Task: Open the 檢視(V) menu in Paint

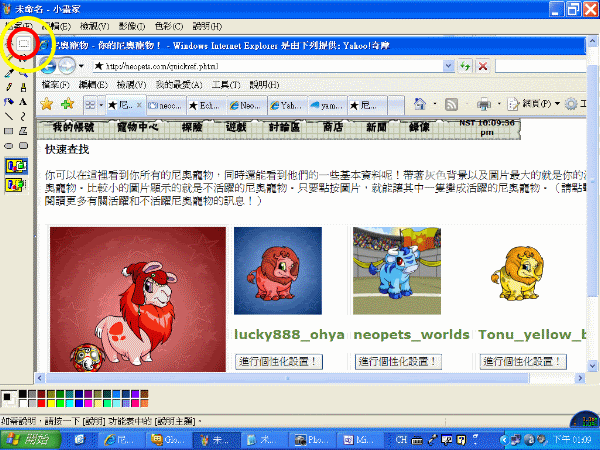Action: [x=95, y=26]
